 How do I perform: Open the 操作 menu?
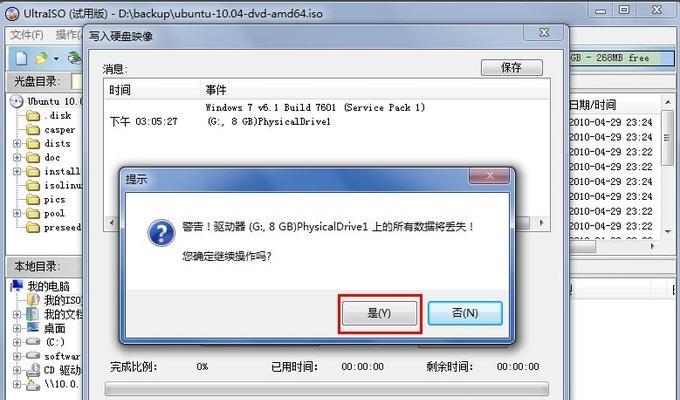click(x=69, y=35)
